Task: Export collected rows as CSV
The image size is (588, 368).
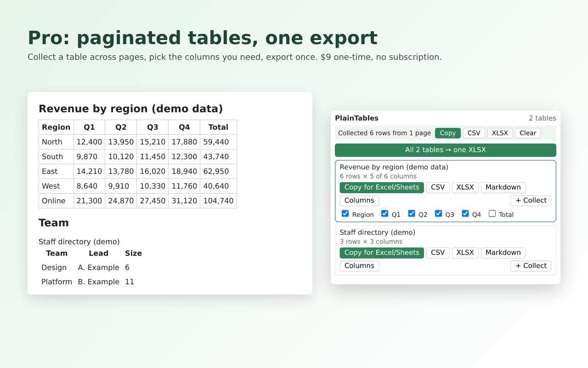Action: (474, 133)
